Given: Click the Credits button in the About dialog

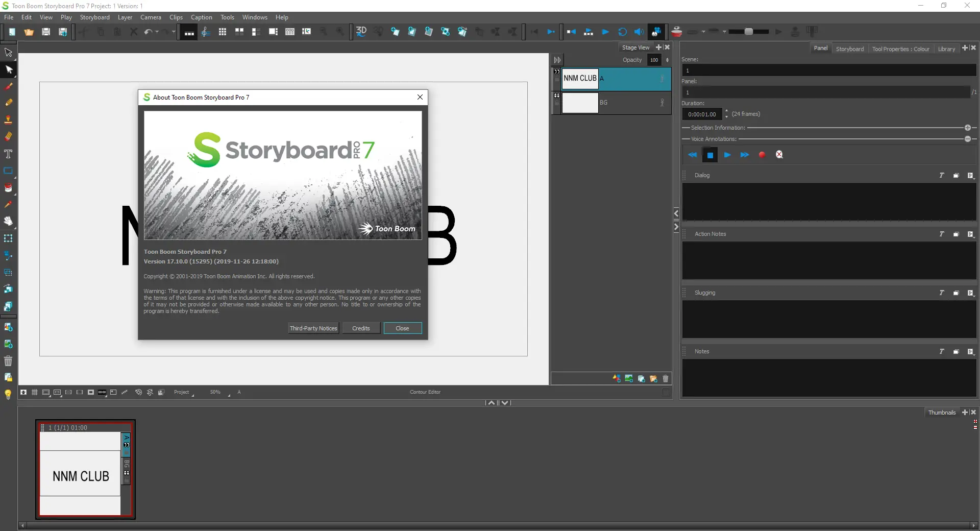Looking at the screenshot, I should (361, 328).
